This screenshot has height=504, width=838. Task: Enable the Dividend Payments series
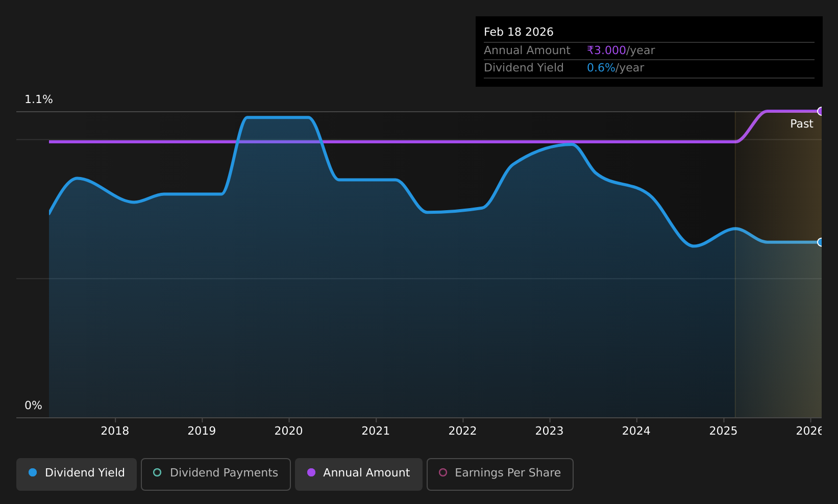click(216, 474)
